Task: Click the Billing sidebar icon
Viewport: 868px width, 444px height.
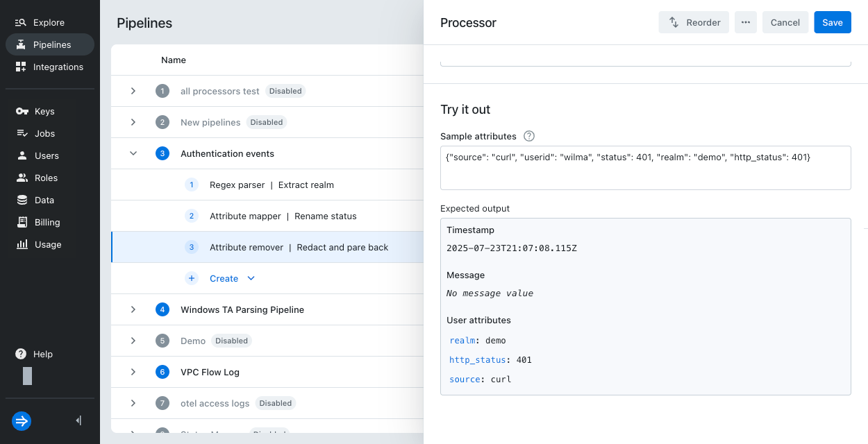Action: (x=45, y=222)
